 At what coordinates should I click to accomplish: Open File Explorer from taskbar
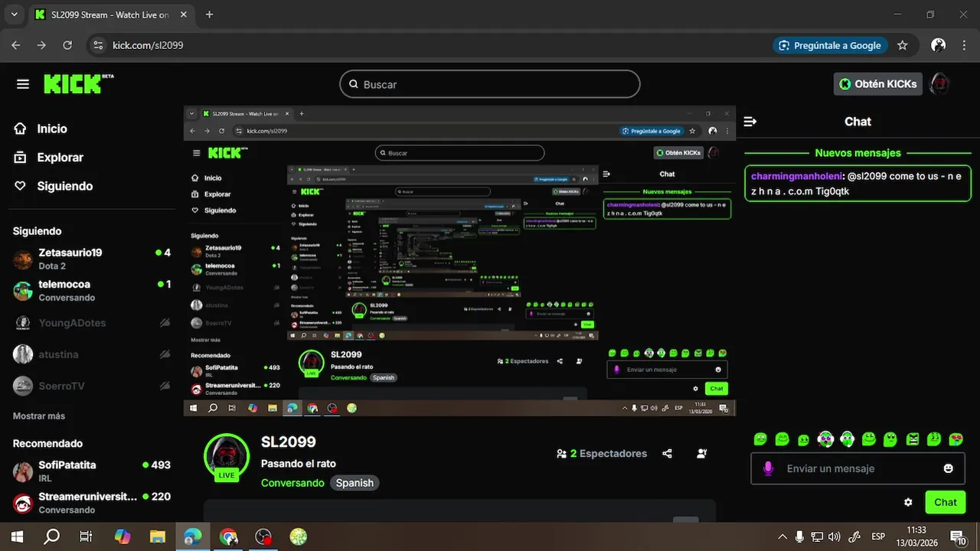tap(157, 537)
